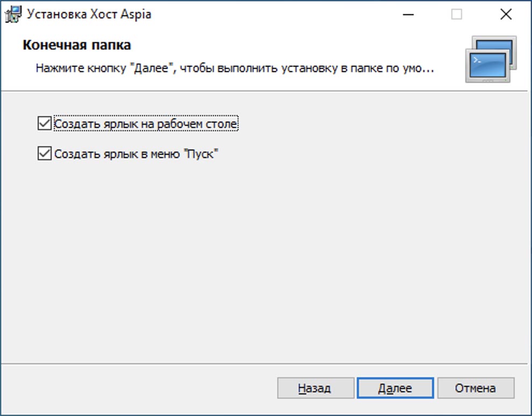Click the "Установка Хост Aspia" title text
Screen dimensions: 532x416
pyautogui.click(x=89, y=15)
